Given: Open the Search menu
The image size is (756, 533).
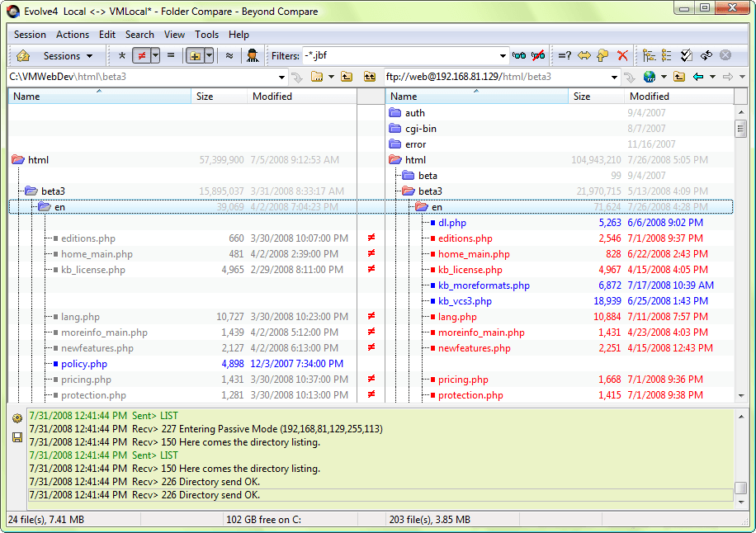Looking at the screenshot, I should (139, 35).
